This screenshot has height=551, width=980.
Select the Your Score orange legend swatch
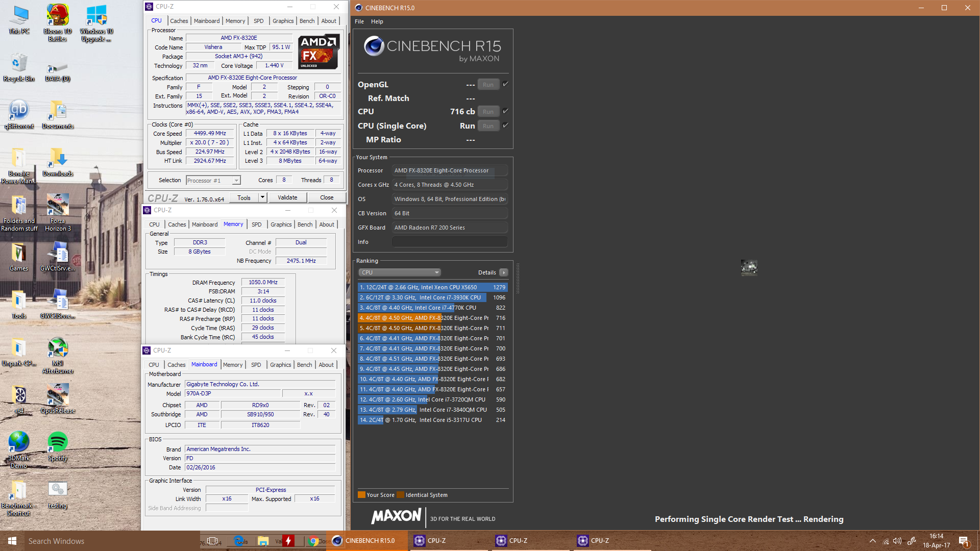361,495
